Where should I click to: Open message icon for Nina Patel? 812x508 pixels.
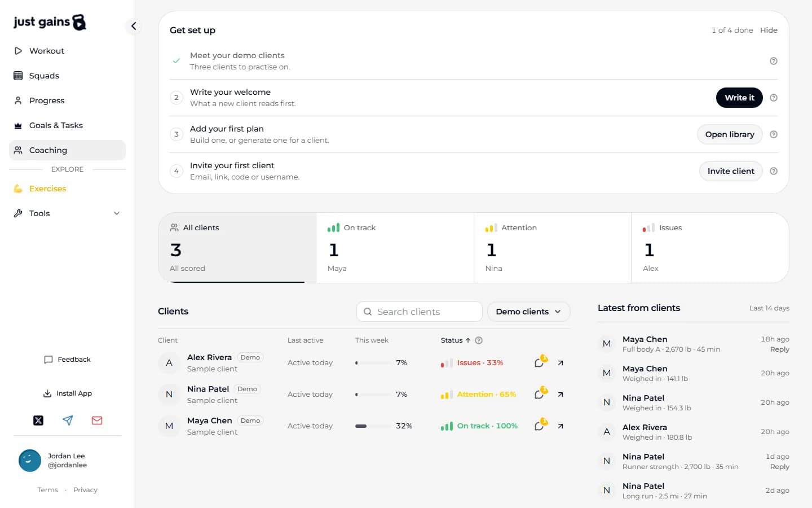tap(540, 394)
